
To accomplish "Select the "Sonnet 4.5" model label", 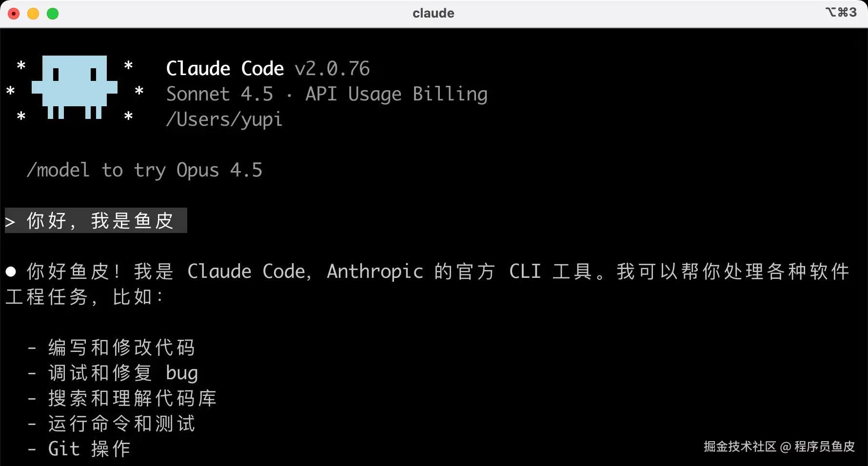I will 219,94.
